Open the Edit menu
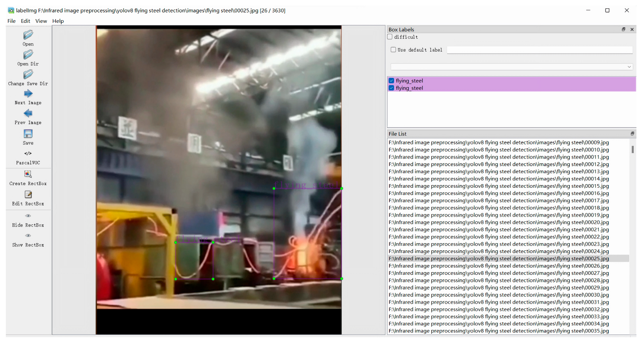Screen dimensions: 644x343 point(25,21)
